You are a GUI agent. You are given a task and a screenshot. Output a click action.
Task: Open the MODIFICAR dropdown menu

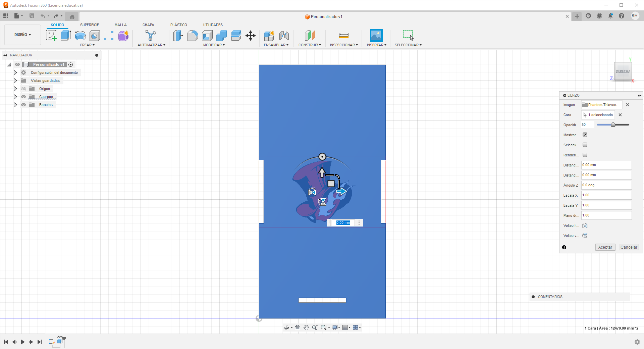[214, 45]
